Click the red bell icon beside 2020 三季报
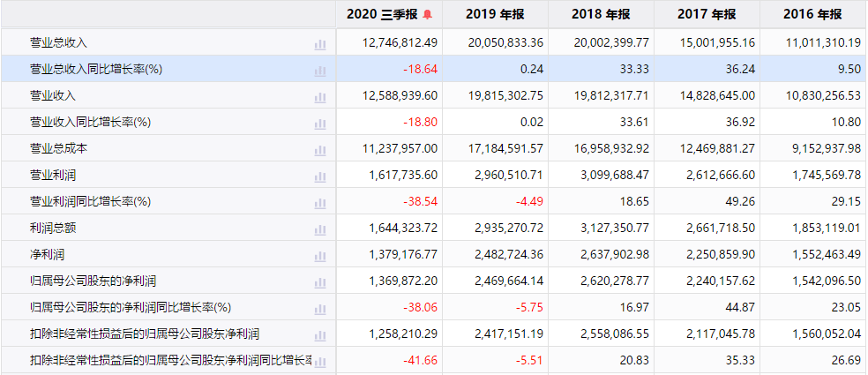This screenshot has height=375, width=868. point(429,15)
